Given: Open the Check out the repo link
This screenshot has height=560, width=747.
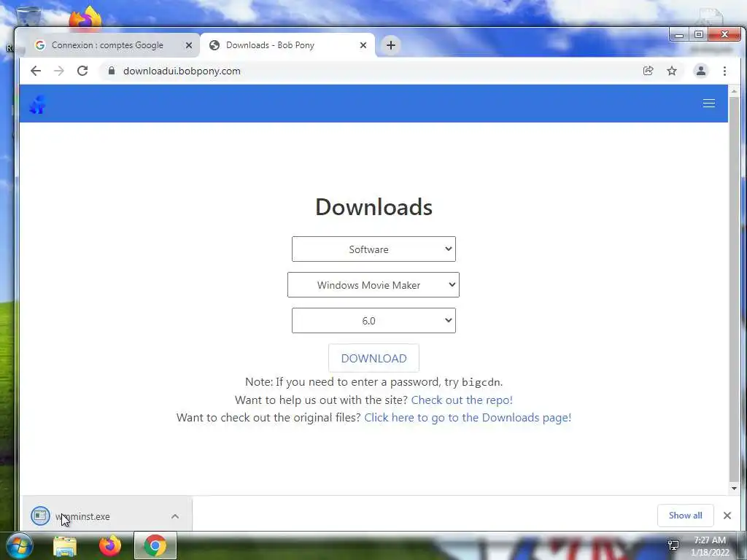Looking at the screenshot, I should click(x=462, y=400).
